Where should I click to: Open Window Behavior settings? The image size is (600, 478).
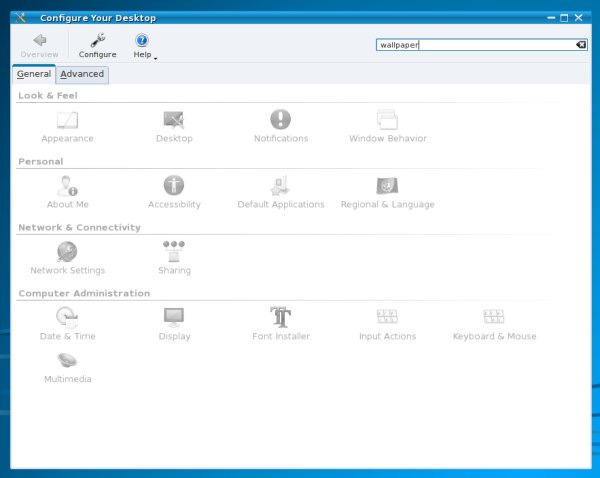tap(388, 127)
